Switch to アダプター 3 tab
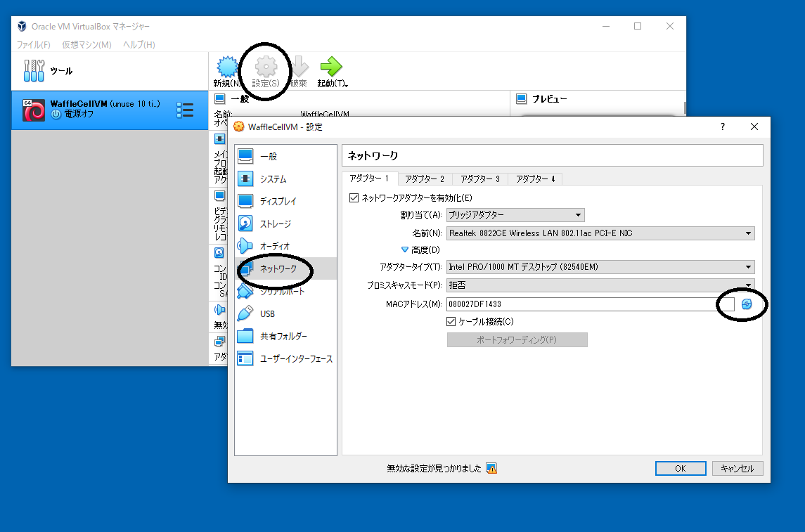The image size is (805, 532). (480, 179)
